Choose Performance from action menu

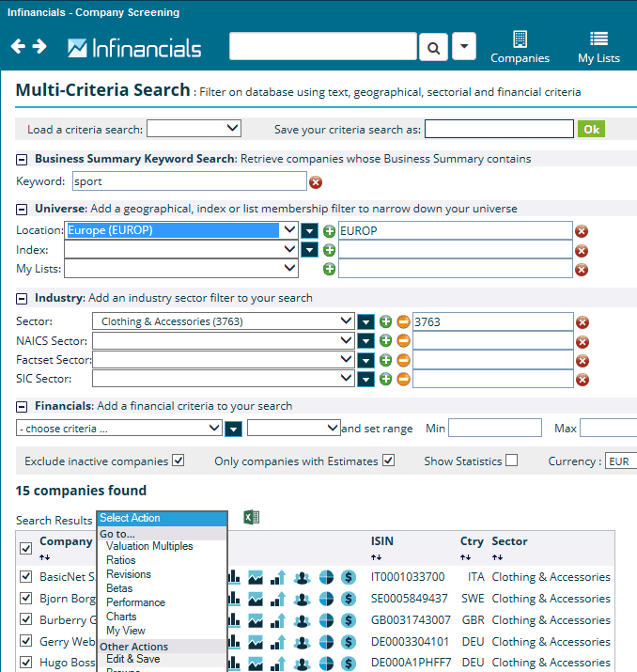click(x=136, y=602)
